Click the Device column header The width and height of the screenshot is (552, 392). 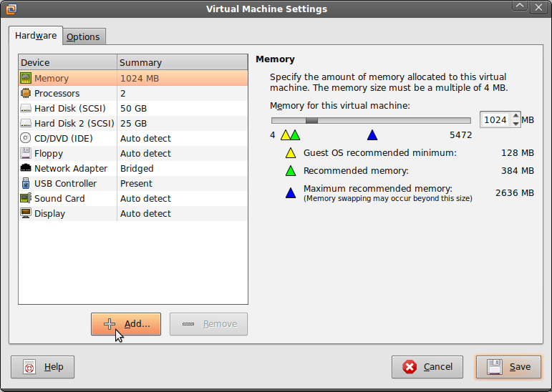click(67, 63)
